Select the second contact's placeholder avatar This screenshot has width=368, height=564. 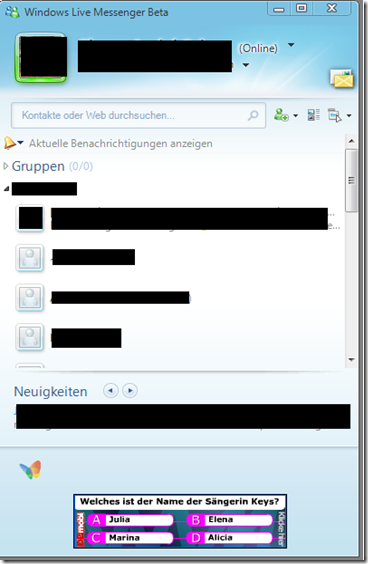tap(30, 258)
